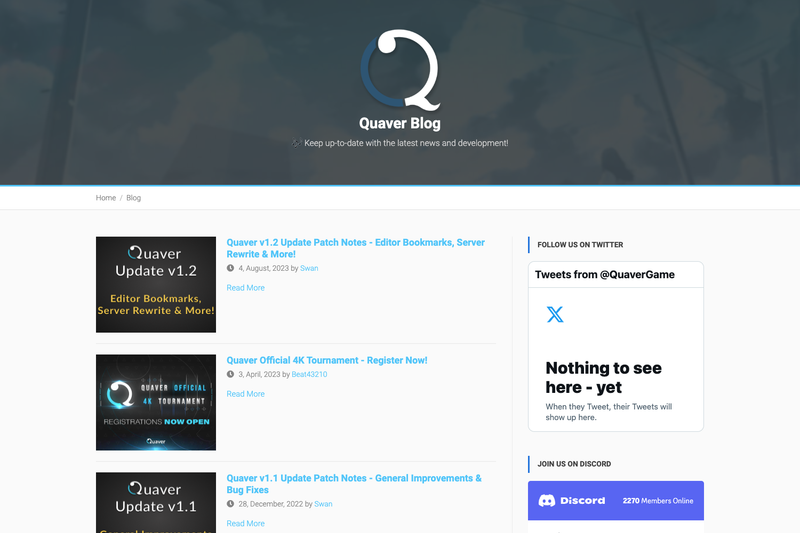Click Read More under the 4K Tournament post
The image size is (800, 533).
pyautogui.click(x=245, y=394)
